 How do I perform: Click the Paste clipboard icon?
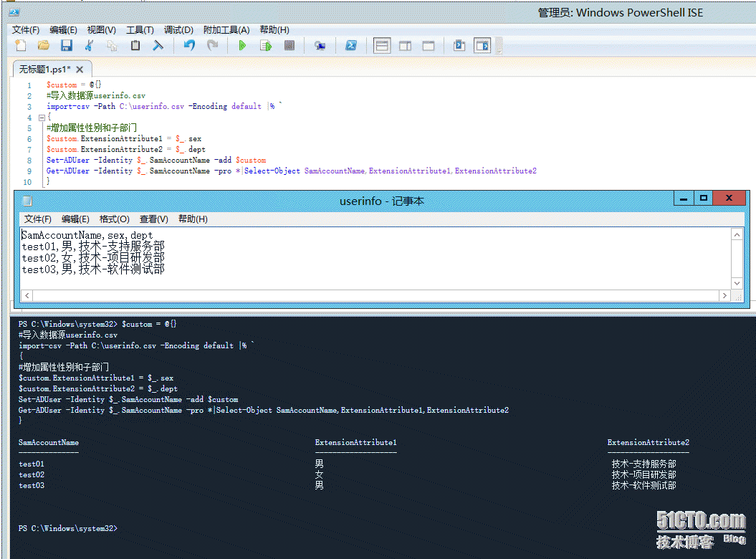tap(135, 45)
